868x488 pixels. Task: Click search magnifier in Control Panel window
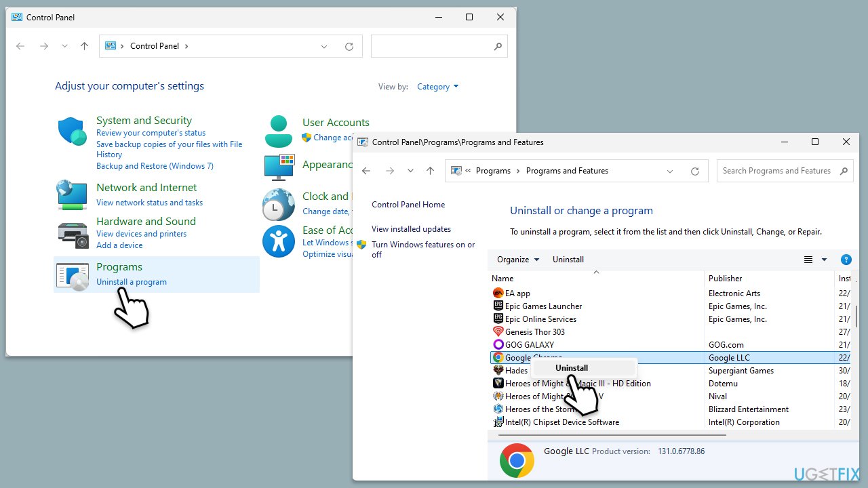(x=498, y=46)
